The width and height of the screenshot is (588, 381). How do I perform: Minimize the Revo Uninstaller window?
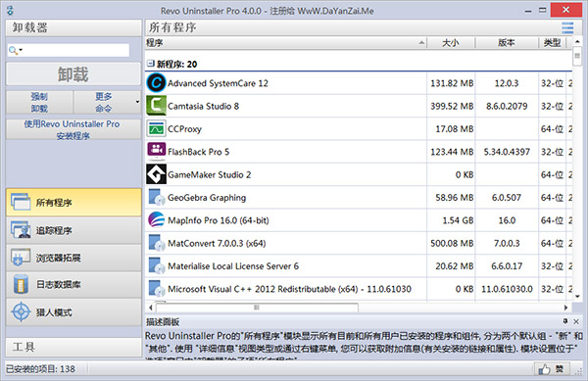click(528, 11)
